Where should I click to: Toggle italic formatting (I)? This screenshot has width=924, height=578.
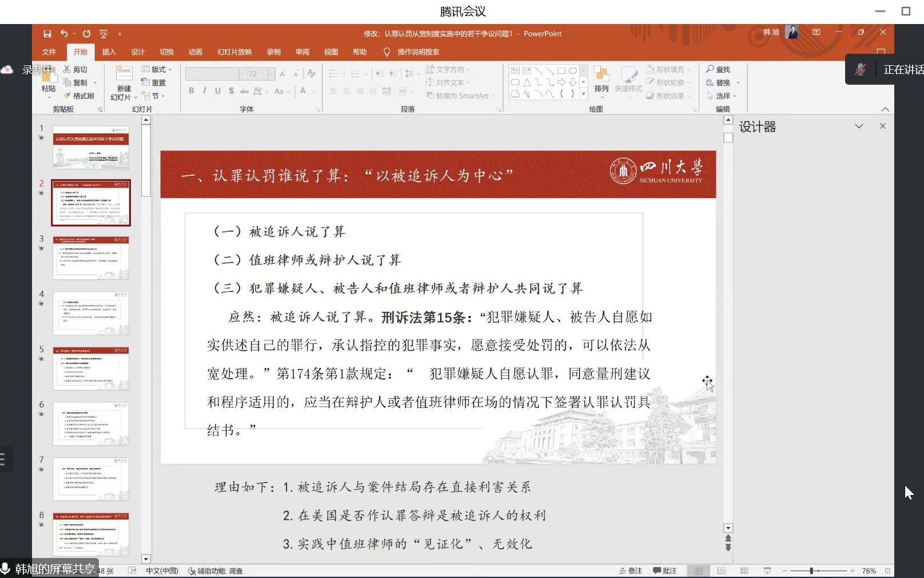click(205, 90)
